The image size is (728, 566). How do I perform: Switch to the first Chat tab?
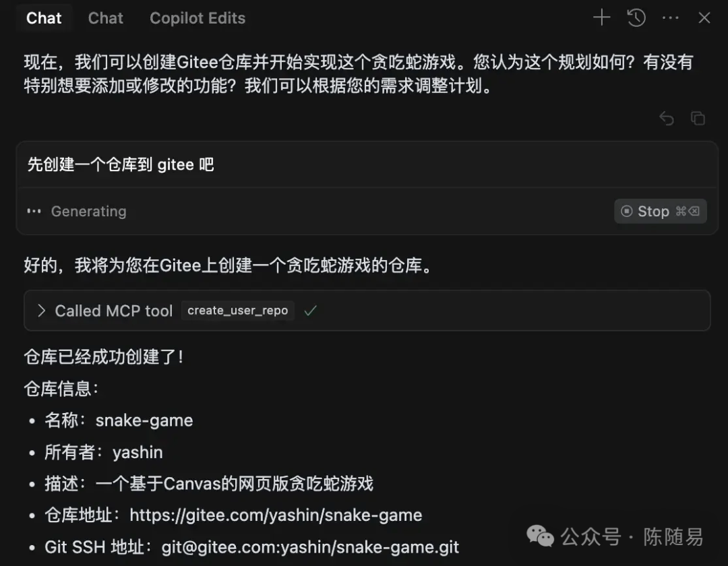(x=44, y=18)
